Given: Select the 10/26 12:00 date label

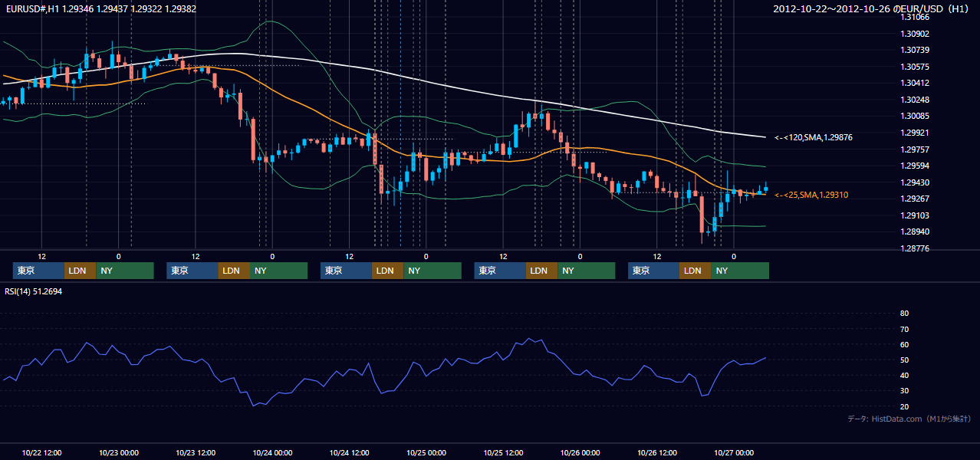Looking at the screenshot, I should tap(657, 452).
